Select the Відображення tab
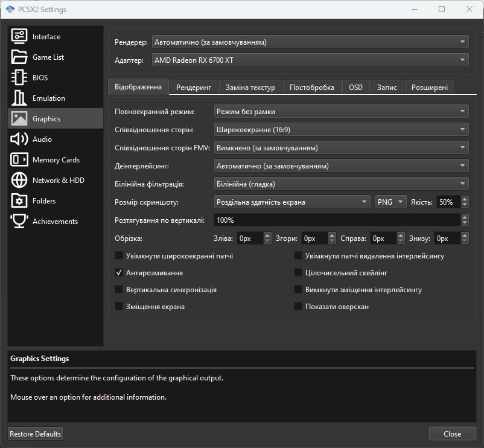 click(138, 87)
